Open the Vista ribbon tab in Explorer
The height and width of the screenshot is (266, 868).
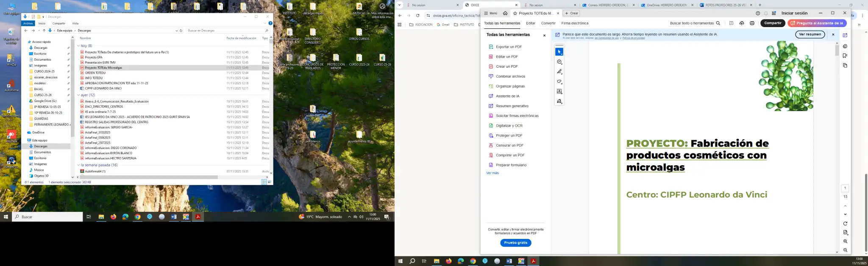tap(75, 23)
